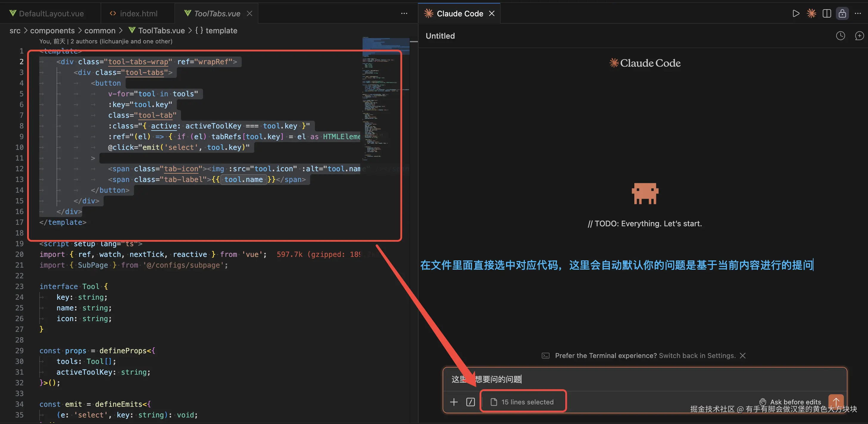Close the Claude Code panel tab

[x=492, y=13]
